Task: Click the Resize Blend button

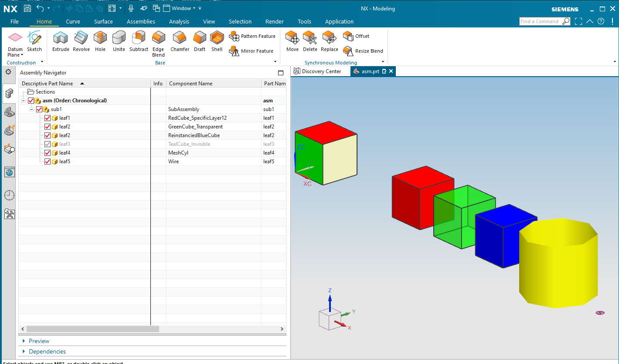Action: [x=363, y=51]
